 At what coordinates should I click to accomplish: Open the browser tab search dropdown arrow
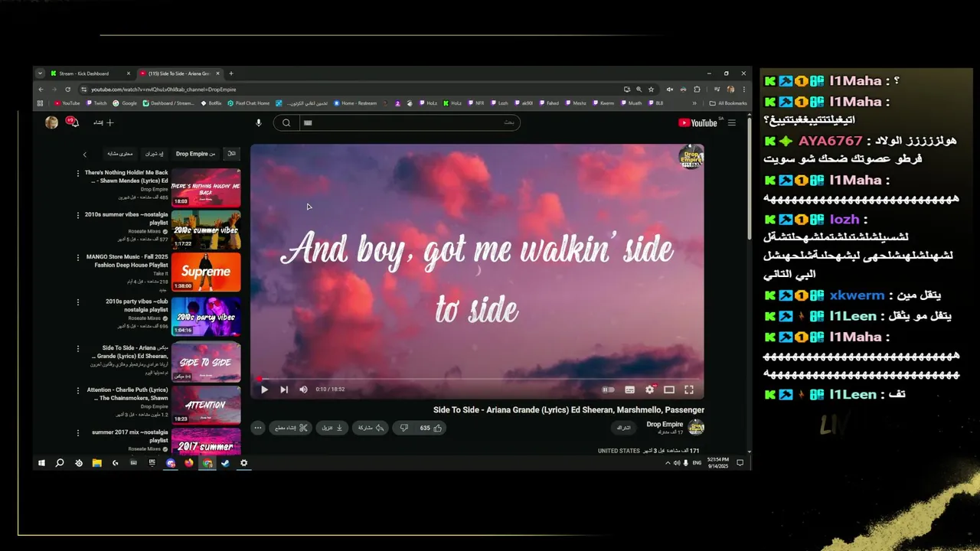coord(41,73)
